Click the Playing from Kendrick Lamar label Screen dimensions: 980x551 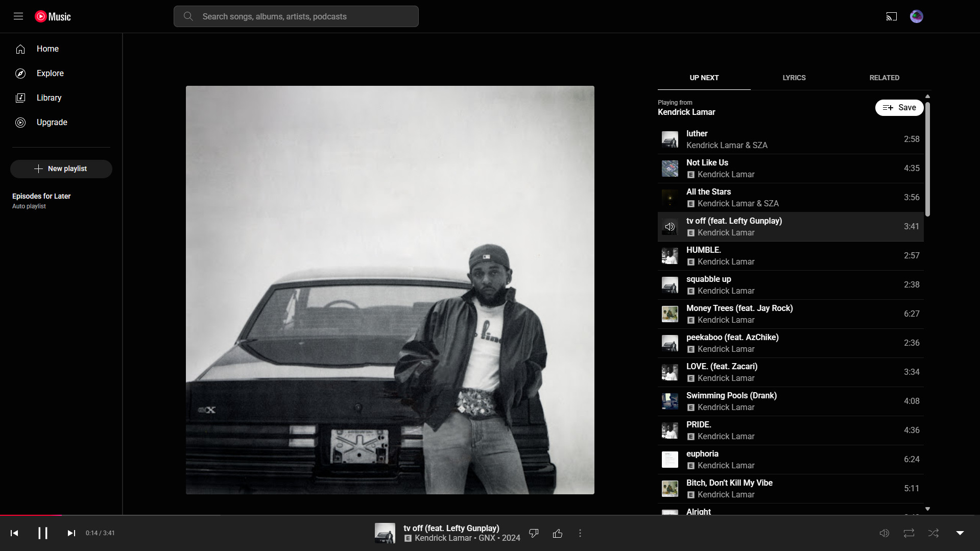click(x=686, y=108)
